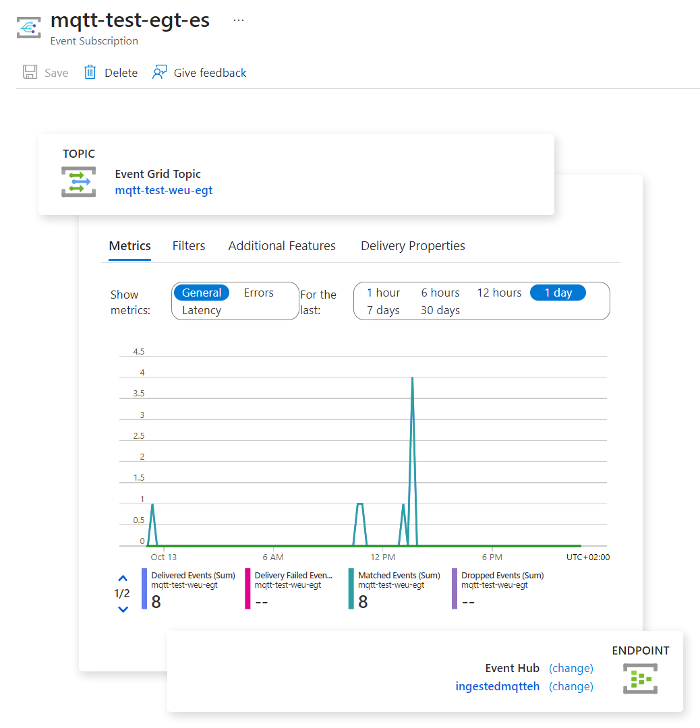Open the ingestedmqtteh endpoint link
Image resolution: width=700 pixels, height=728 pixels.
pyautogui.click(x=498, y=686)
